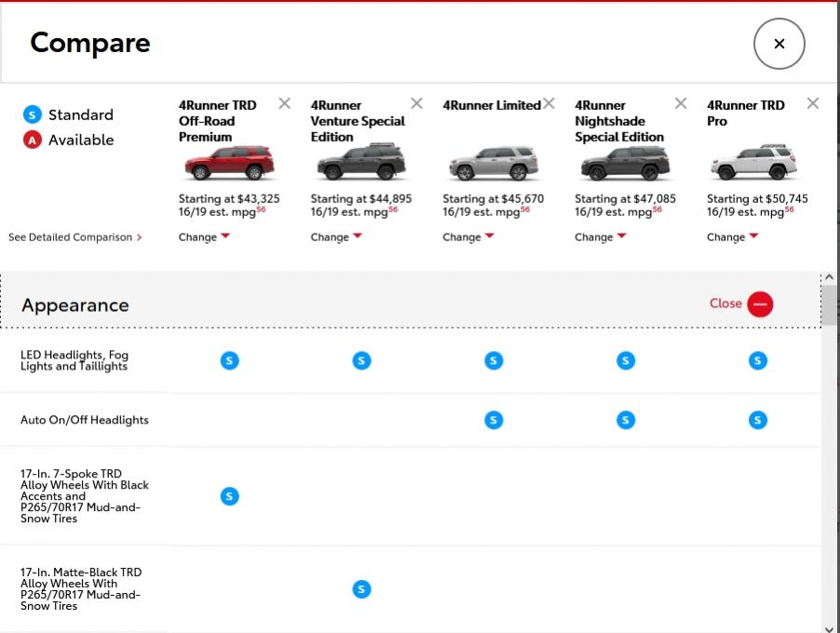Click LED Headlights standard icon for 4Runner Limited
840x633 pixels.
(x=494, y=360)
